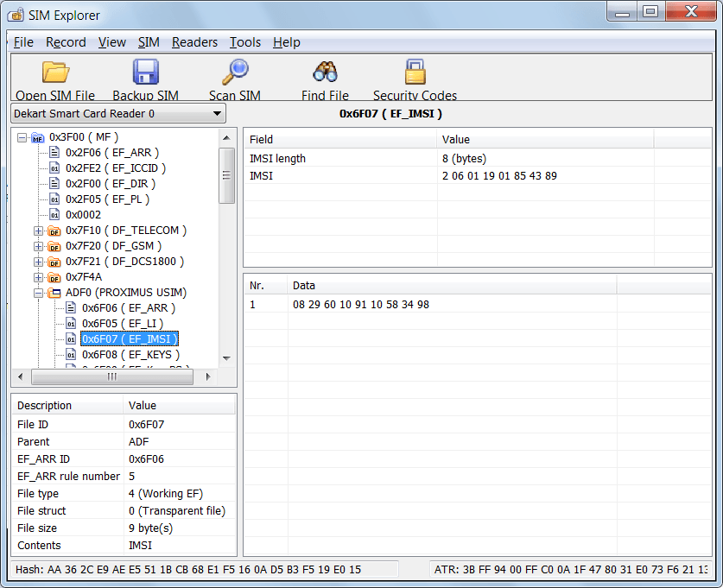The image size is (723, 588).
Task: Open the SIM menu
Action: pos(149,41)
